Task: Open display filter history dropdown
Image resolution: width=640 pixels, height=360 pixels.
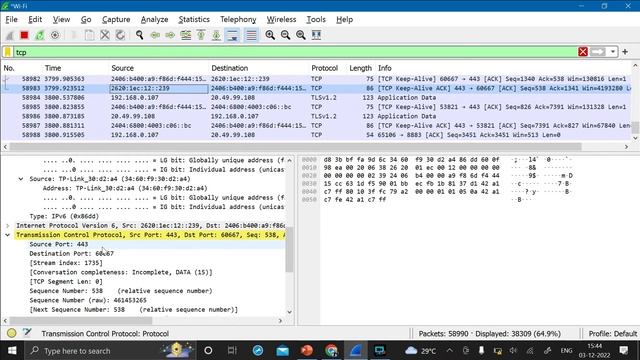Action: coord(613,52)
